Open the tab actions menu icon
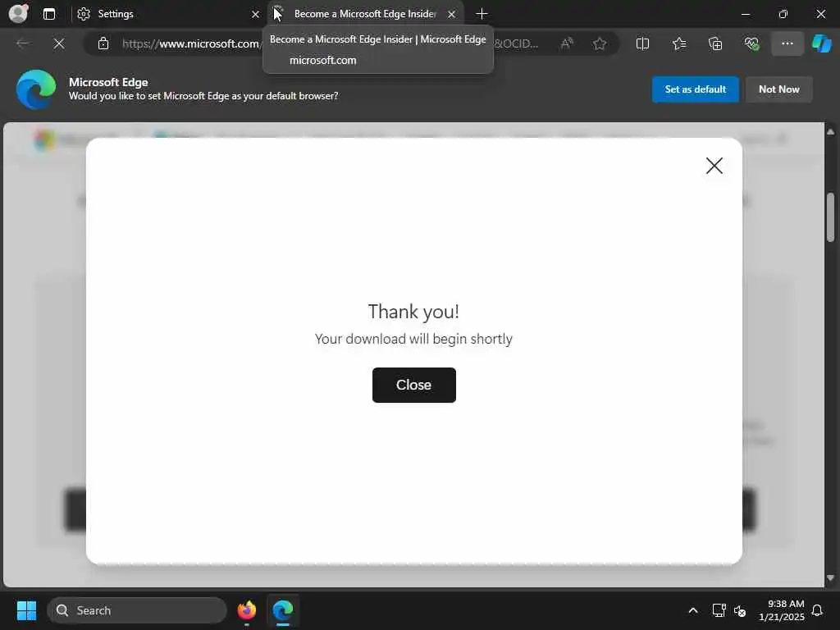 (48, 14)
